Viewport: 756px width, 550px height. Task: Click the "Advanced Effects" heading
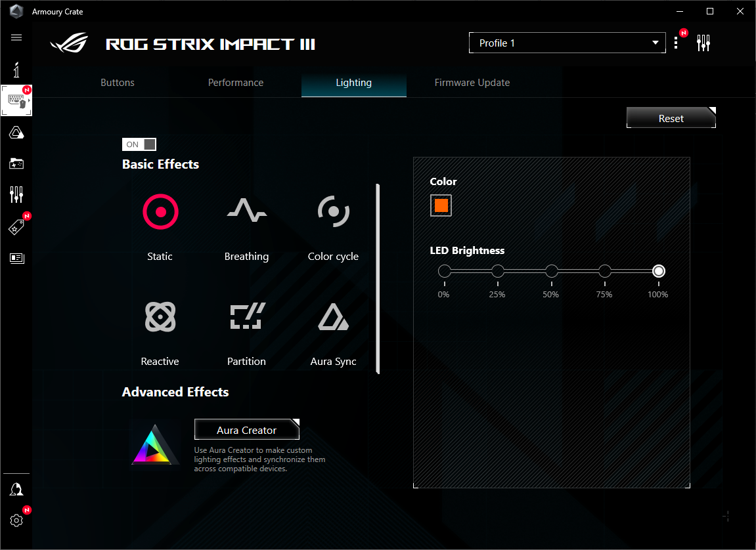175,392
